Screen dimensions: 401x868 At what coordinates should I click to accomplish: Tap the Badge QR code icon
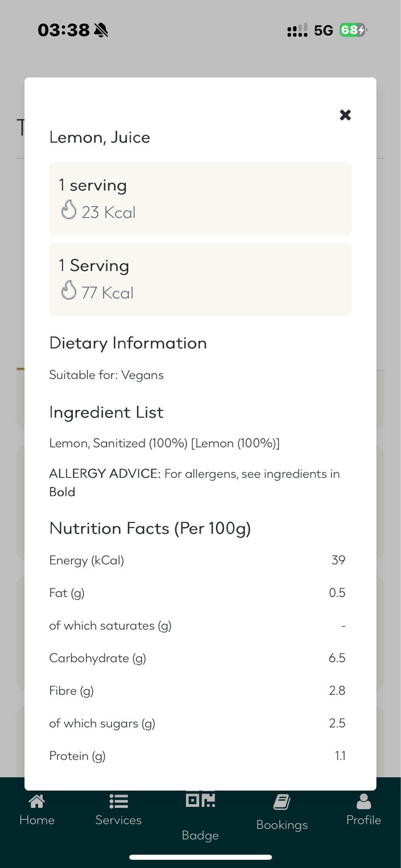[200, 799]
